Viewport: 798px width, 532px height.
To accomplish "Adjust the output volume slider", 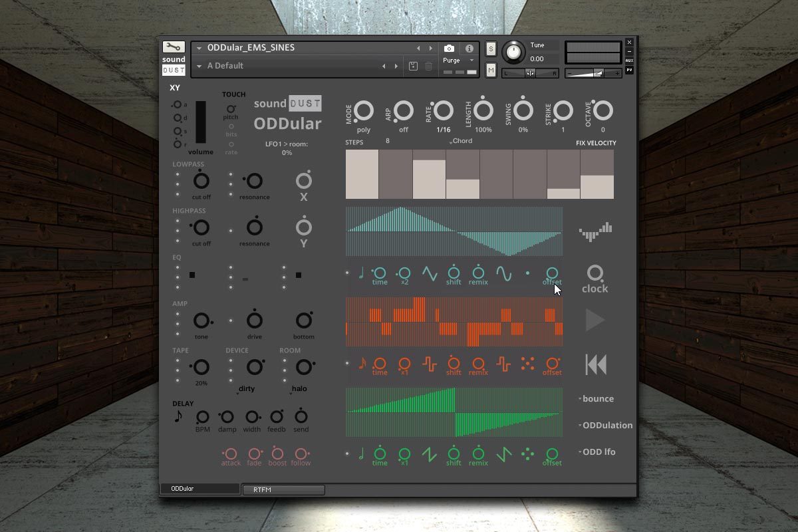I will pos(594,73).
